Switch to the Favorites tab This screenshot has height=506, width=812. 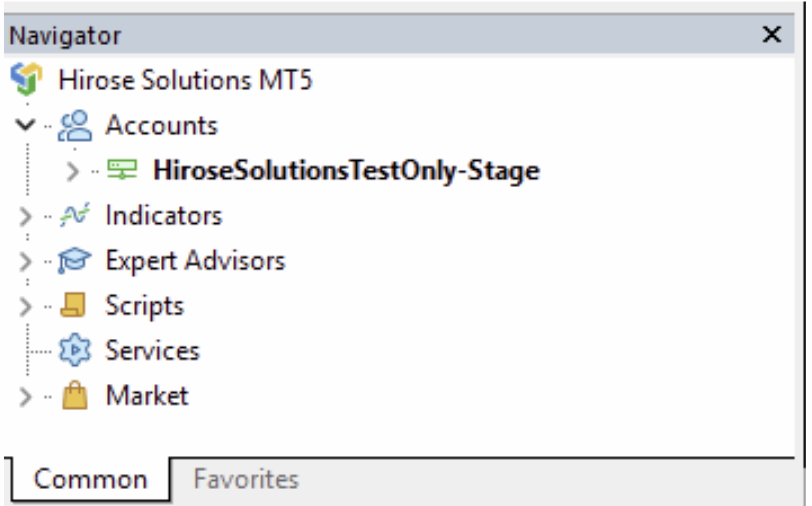[246, 479]
